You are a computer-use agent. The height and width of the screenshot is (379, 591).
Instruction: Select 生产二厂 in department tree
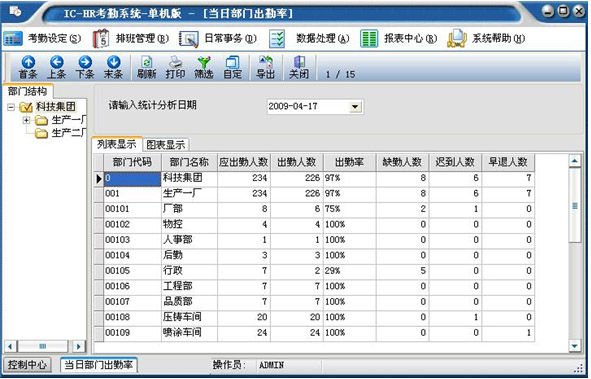click(x=69, y=133)
